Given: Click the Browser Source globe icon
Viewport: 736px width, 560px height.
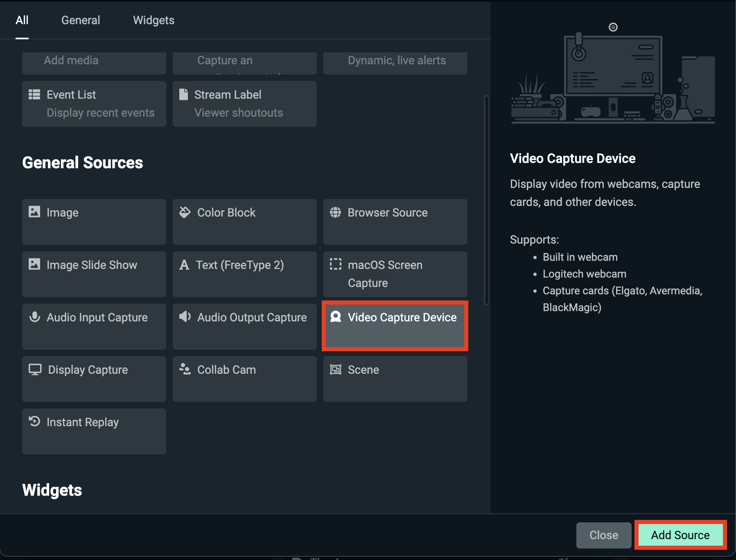Looking at the screenshot, I should tap(336, 212).
